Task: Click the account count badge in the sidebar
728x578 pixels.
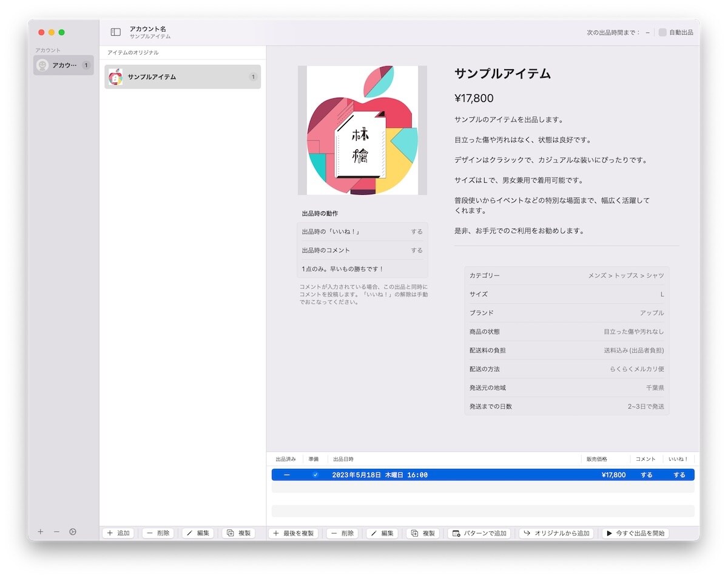Action: click(x=86, y=65)
